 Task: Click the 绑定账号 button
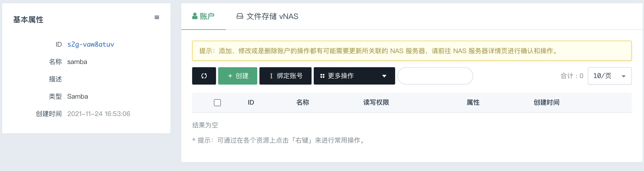[285, 76]
